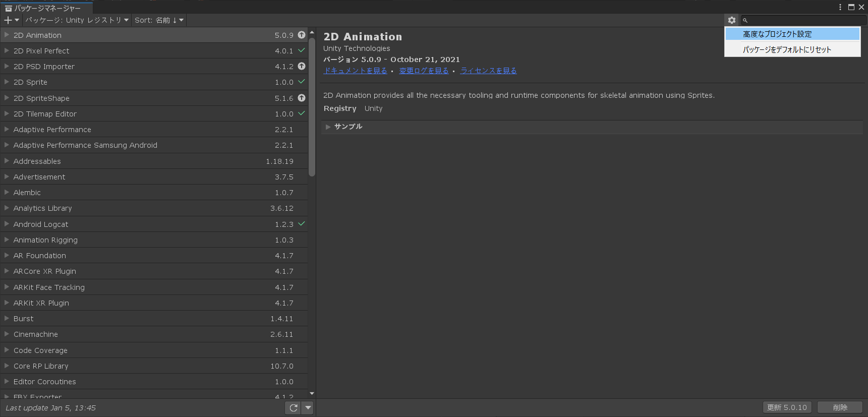This screenshot has width=868, height=417.
Task: Open the ドキュメントを見る link
Action: click(x=356, y=71)
